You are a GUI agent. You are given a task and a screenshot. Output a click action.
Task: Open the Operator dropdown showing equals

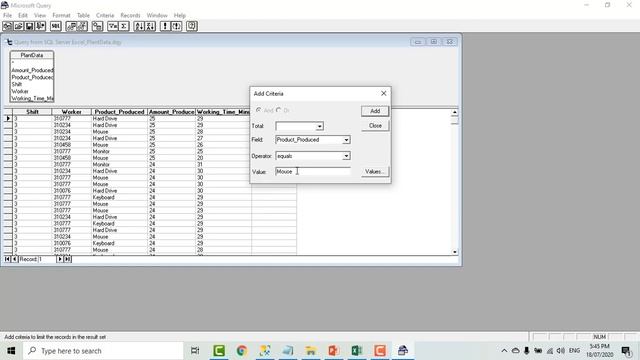click(x=346, y=156)
